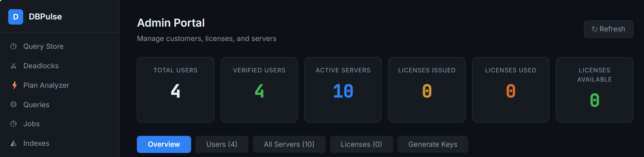This screenshot has width=644, height=157.
Task: Click the Admin Portal heading
Action: click(x=171, y=23)
